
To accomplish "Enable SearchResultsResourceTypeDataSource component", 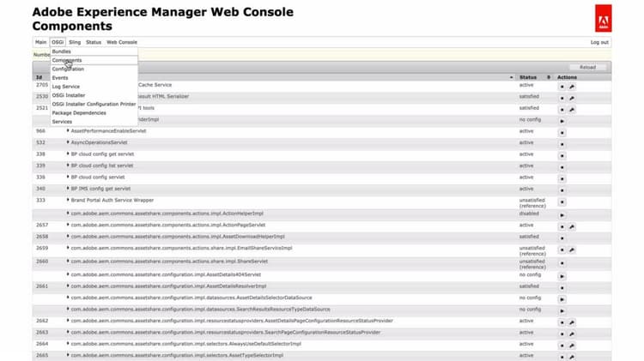I will point(562,311).
